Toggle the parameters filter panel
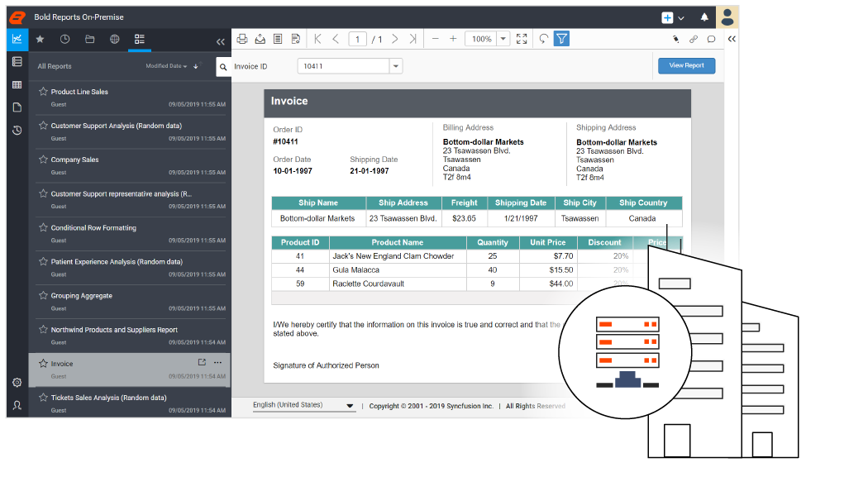The image size is (868, 496). 561,39
